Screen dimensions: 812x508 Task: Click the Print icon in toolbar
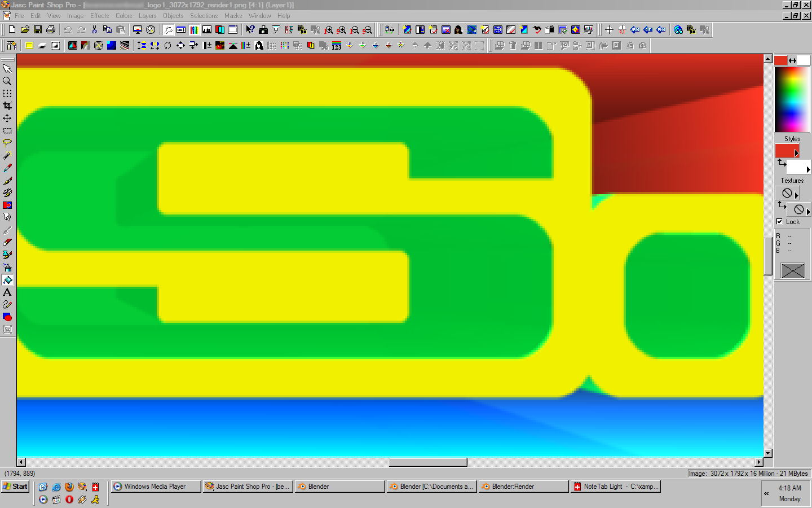click(51, 29)
